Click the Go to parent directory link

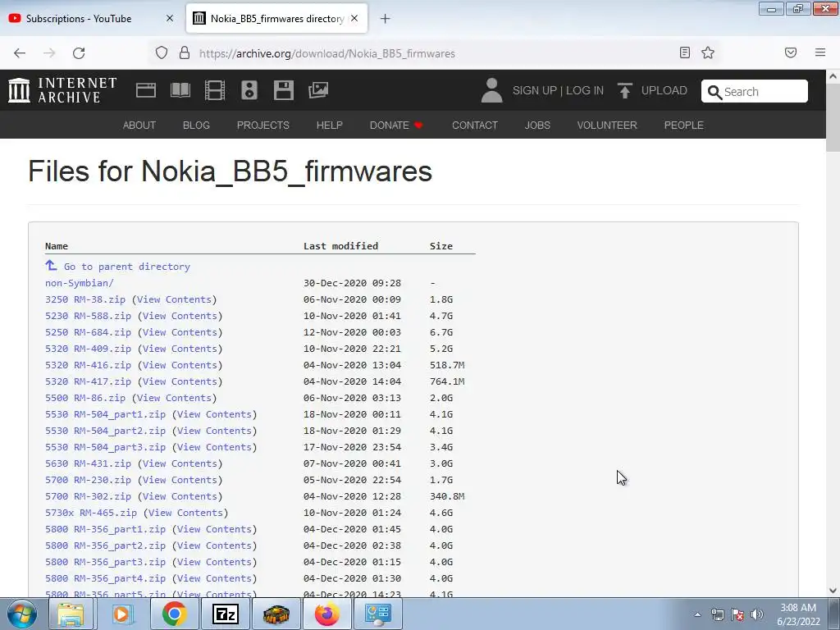tap(127, 267)
